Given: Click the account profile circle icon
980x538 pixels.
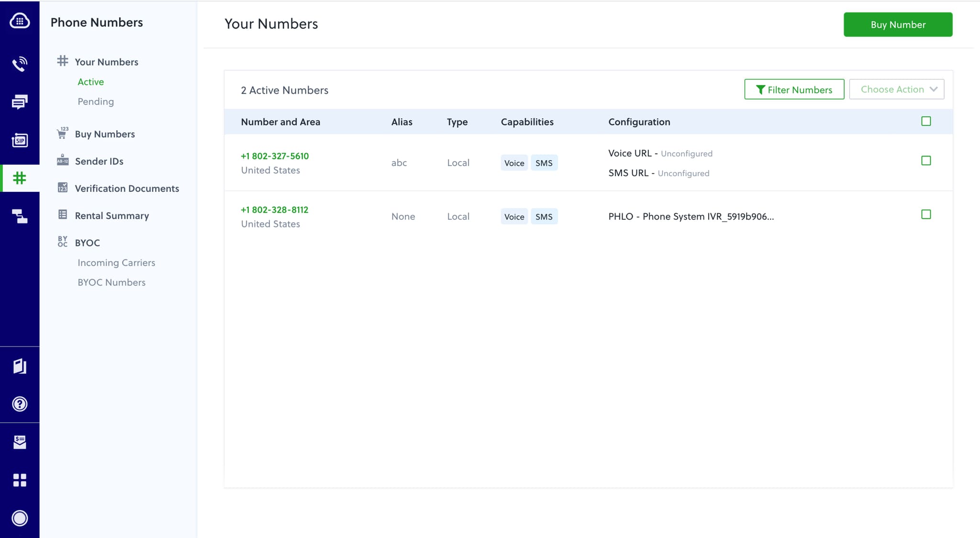Looking at the screenshot, I should (20, 518).
